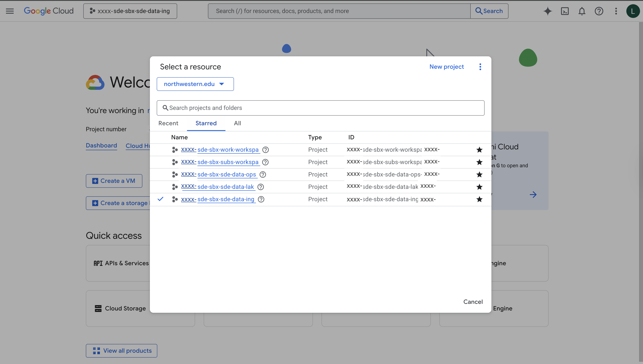This screenshot has width=643, height=364.
Task: Click the New project link
Action: (x=446, y=67)
